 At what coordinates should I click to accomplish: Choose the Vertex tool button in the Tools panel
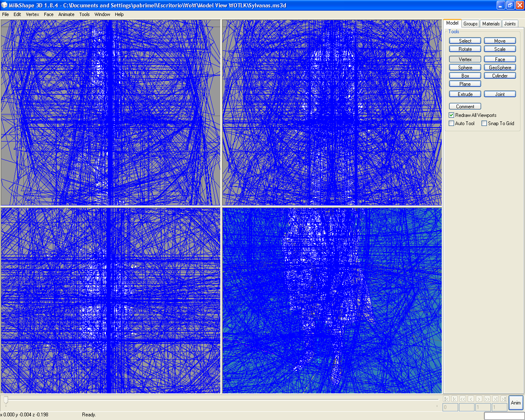(x=465, y=59)
